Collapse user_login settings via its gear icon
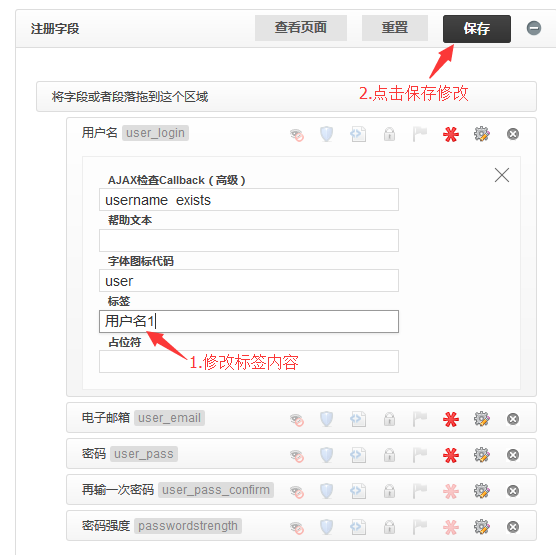556x555 pixels. point(482,134)
